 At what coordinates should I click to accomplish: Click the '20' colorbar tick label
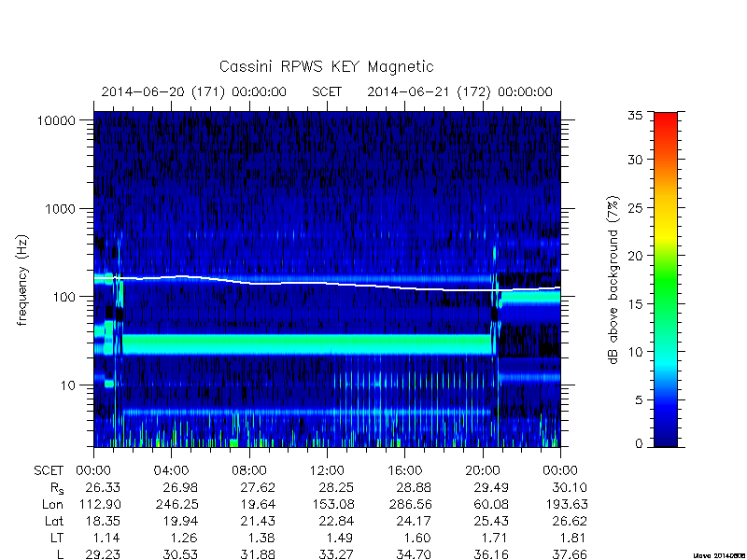pyautogui.click(x=635, y=256)
